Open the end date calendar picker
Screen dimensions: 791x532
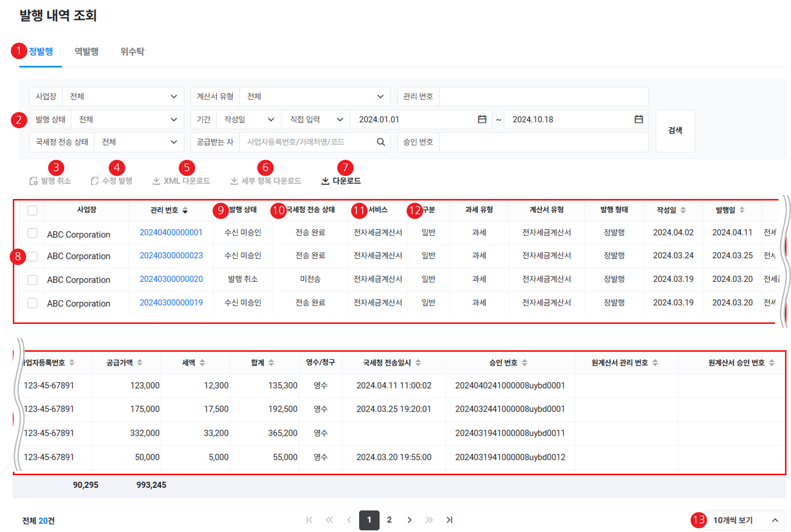click(638, 119)
